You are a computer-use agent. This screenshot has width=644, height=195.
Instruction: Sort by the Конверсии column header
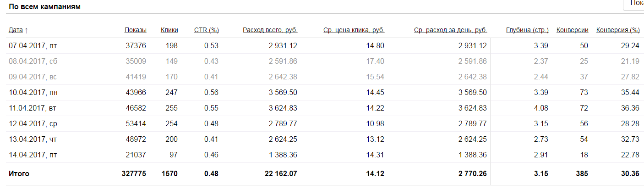click(x=572, y=30)
